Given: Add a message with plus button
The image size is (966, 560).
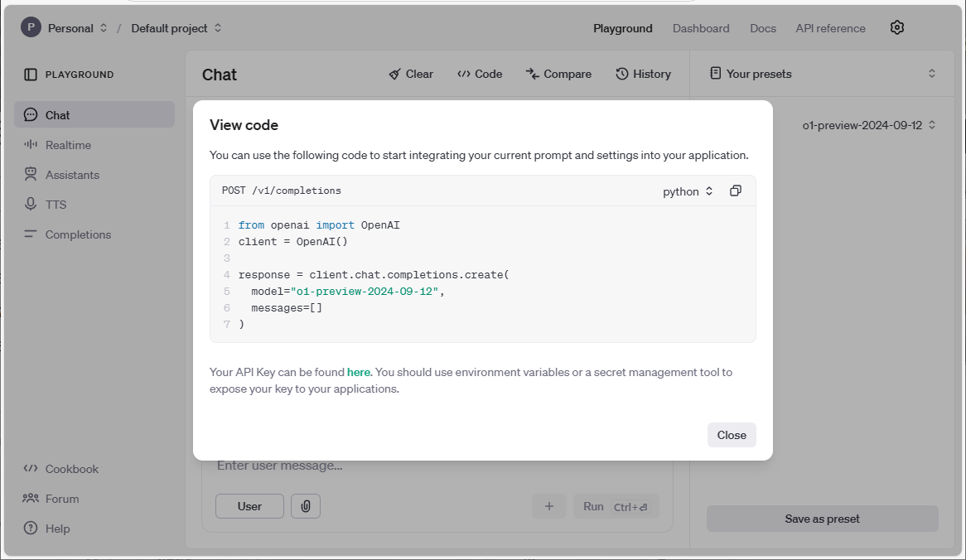Looking at the screenshot, I should (549, 506).
